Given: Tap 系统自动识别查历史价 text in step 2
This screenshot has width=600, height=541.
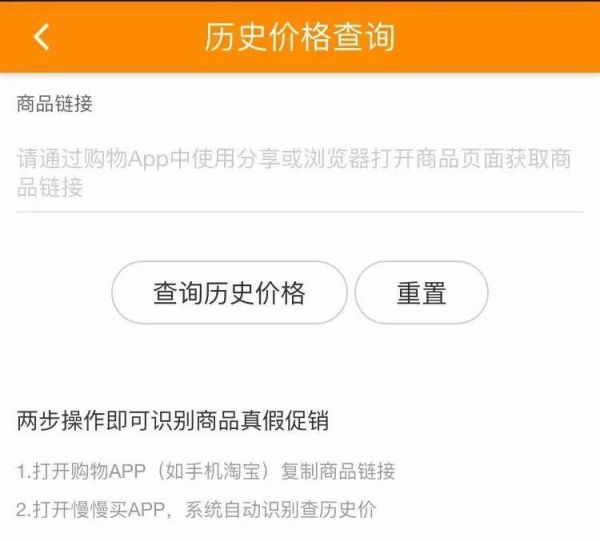Looking at the screenshot, I should point(280,510).
